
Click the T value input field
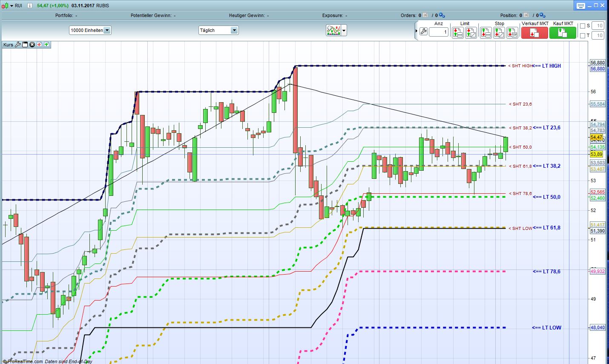point(598,36)
